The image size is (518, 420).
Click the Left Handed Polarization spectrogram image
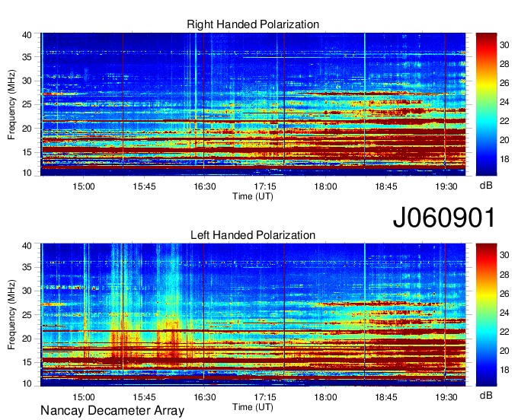tap(253, 315)
